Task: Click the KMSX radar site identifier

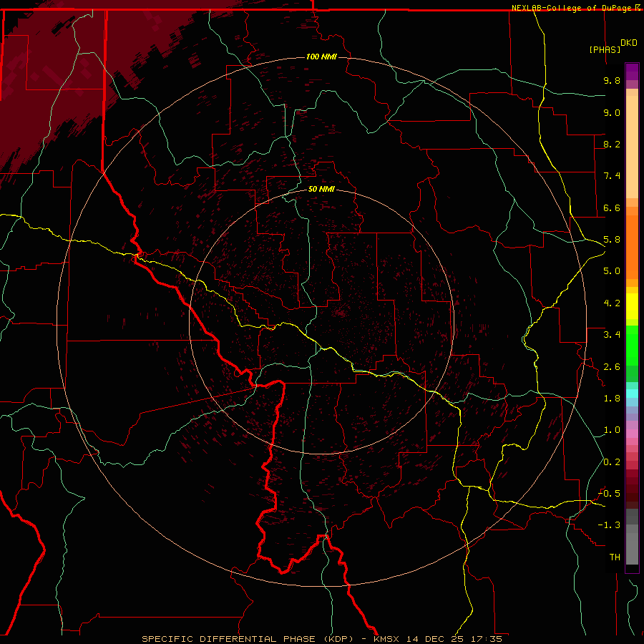Action: tap(387, 639)
